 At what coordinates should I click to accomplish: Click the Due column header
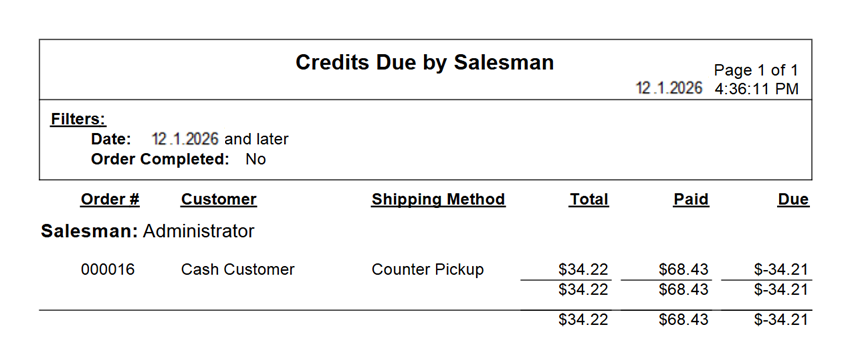pyautogui.click(x=793, y=199)
